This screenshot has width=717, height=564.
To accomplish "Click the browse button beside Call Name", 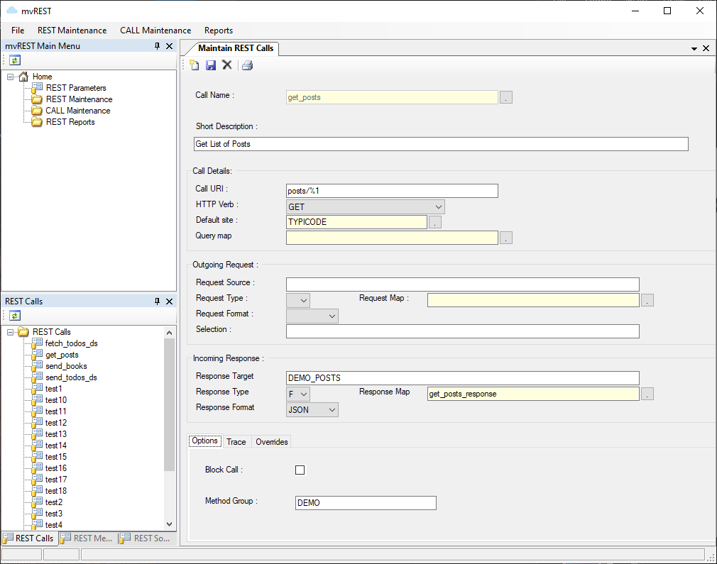I will (506, 98).
